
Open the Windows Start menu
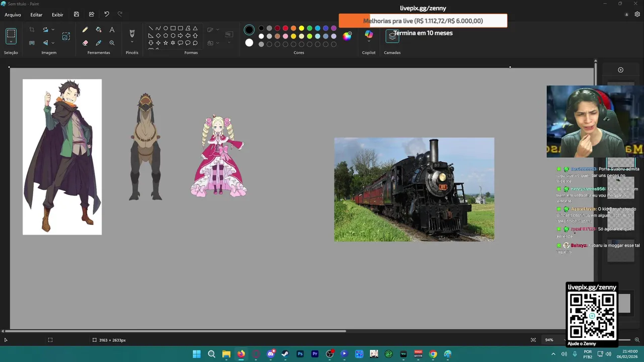pos(197,354)
